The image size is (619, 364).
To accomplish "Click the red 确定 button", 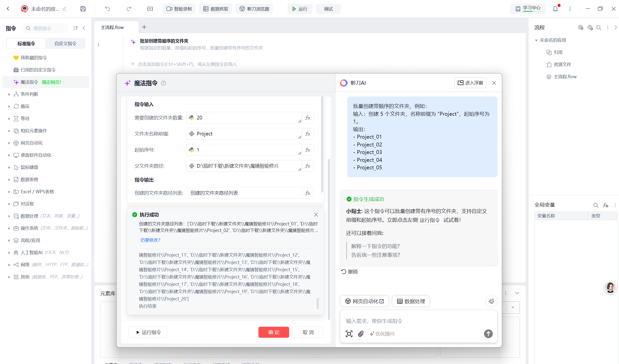I will point(273,332).
